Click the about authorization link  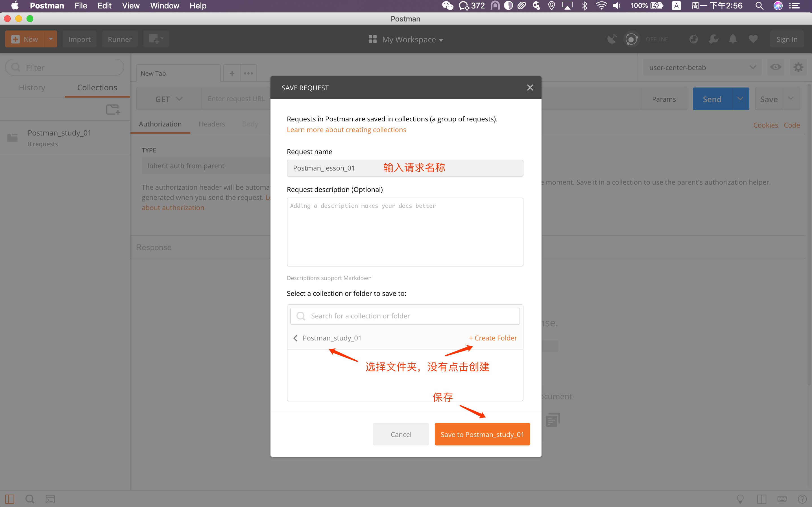[173, 207]
